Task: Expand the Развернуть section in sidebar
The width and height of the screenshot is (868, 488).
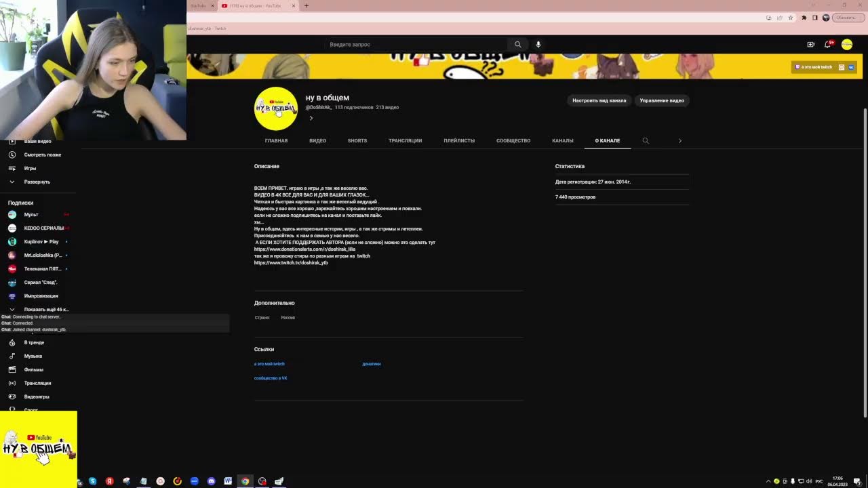Action: [38, 182]
